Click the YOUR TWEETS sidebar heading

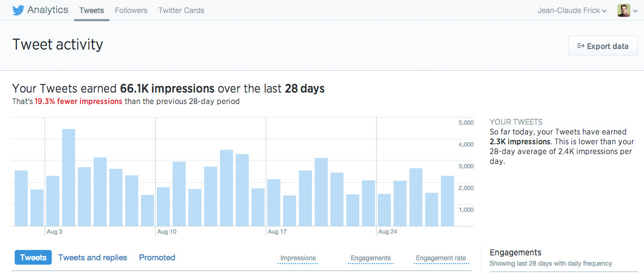516,122
